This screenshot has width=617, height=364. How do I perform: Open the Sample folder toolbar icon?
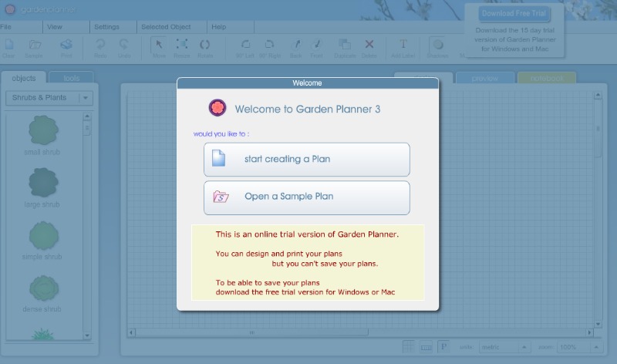(35, 45)
